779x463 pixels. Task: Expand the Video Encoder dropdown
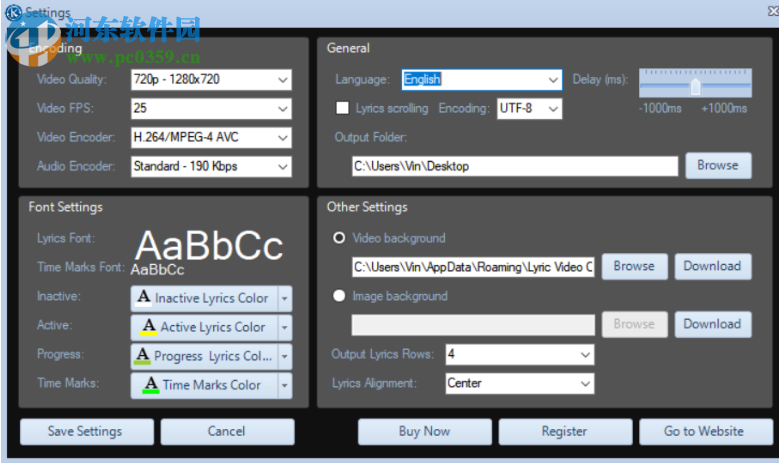(x=211, y=138)
